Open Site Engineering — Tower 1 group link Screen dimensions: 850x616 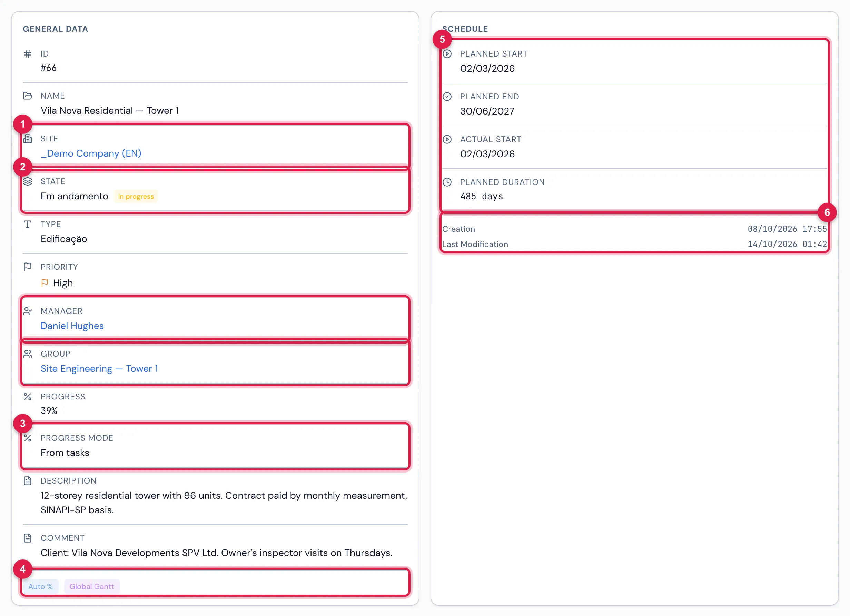(99, 368)
